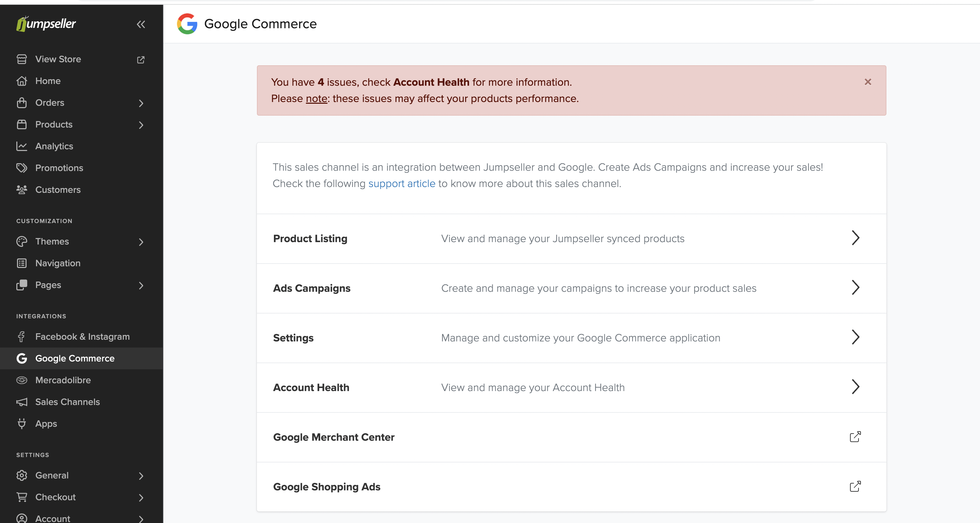The image size is (980, 523).
Task: Open Google Merchant Center title
Action: pyautogui.click(x=333, y=438)
